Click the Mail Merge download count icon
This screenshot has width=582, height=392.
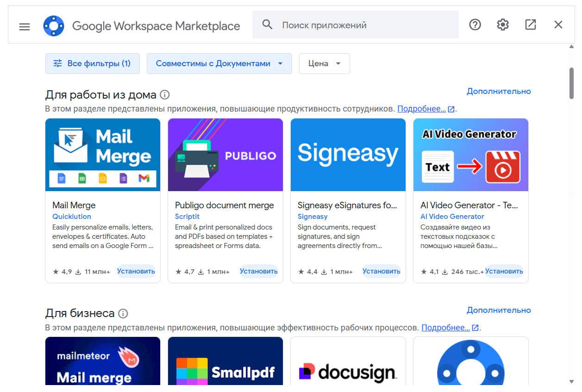coord(78,272)
